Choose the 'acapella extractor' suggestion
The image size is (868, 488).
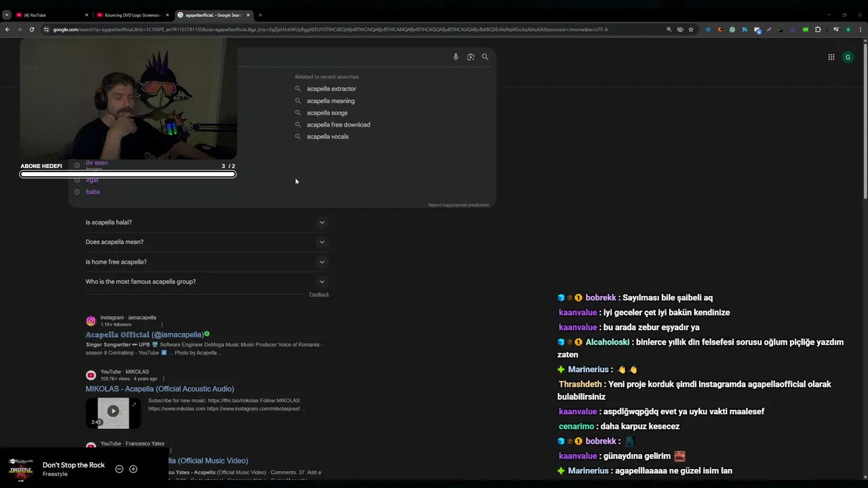pyautogui.click(x=331, y=89)
